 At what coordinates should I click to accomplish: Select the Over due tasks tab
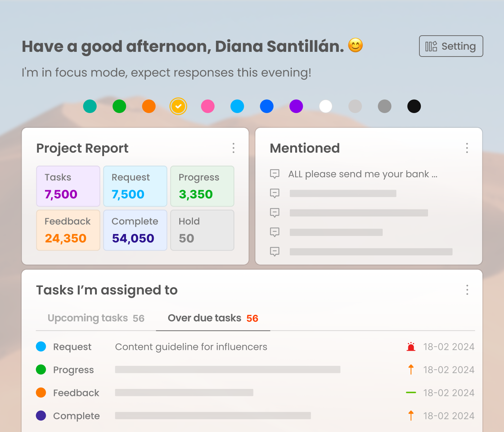(x=213, y=318)
